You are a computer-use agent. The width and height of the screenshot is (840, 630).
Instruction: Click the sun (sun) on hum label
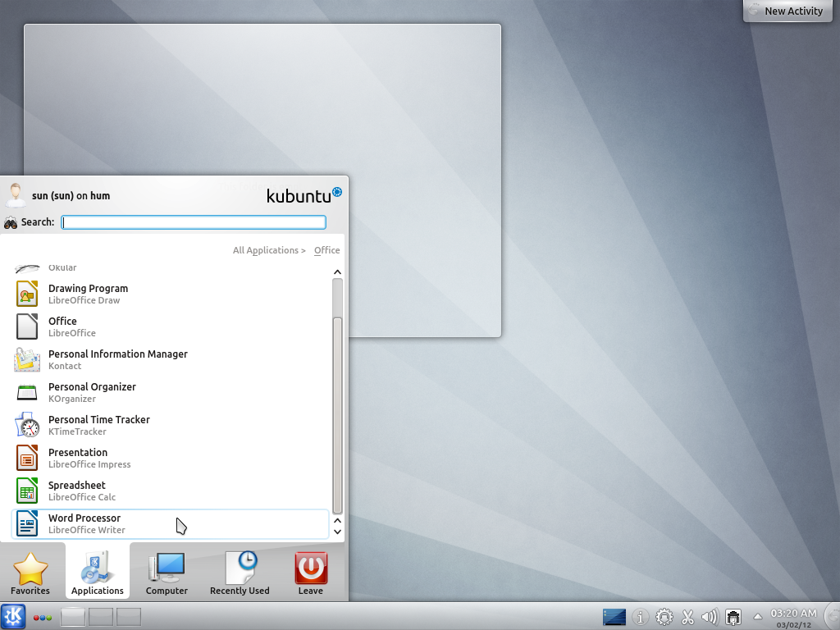[x=71, y=195]
